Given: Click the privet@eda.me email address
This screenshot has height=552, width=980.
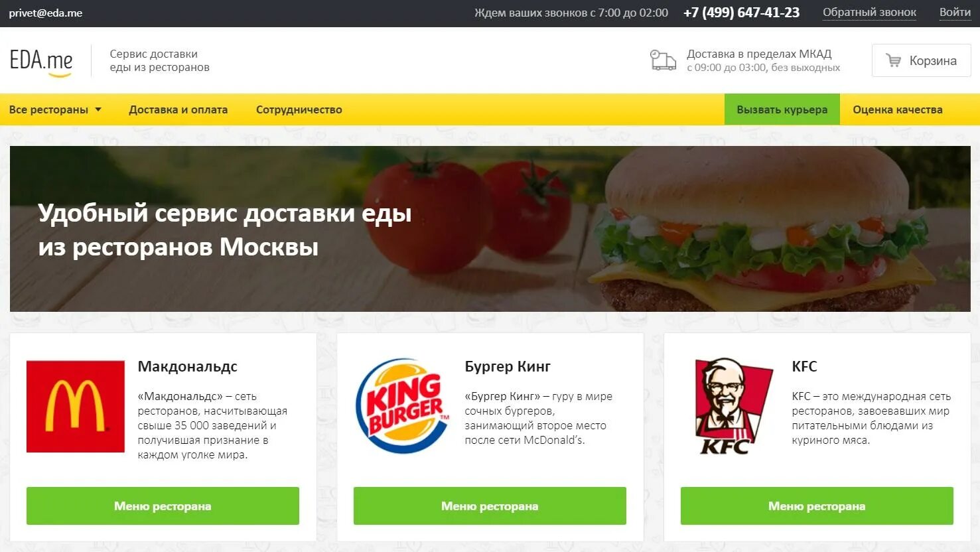Looking at the screenshot, I should [46, 13].
